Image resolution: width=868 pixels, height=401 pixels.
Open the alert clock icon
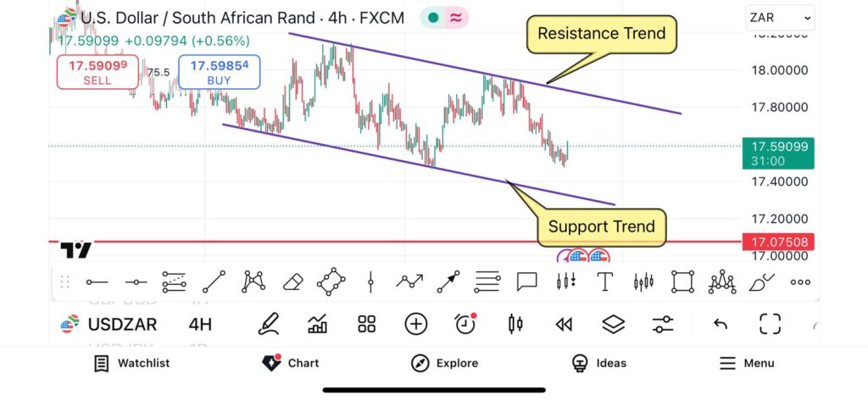(465, 323)
